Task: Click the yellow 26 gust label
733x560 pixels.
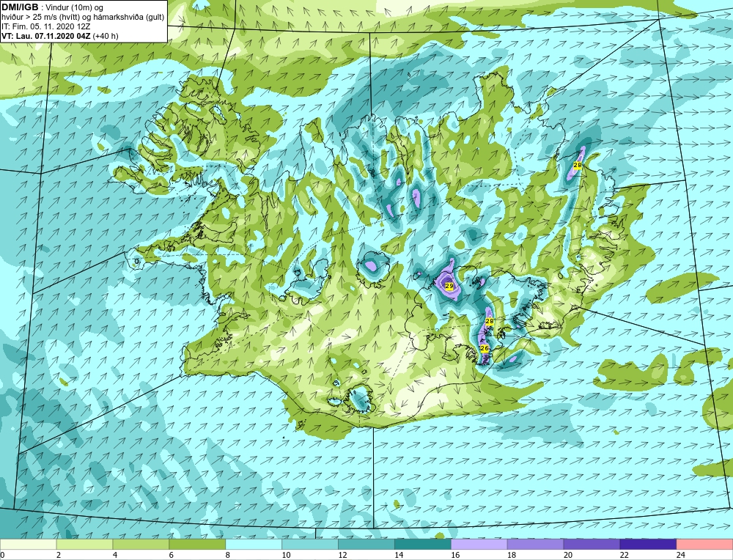Action: [485, 348]
